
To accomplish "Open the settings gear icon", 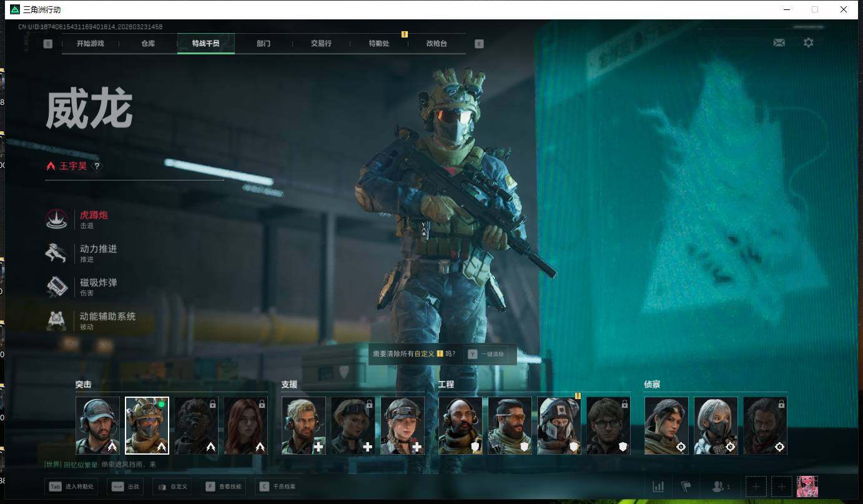I will tap(809, 43).
